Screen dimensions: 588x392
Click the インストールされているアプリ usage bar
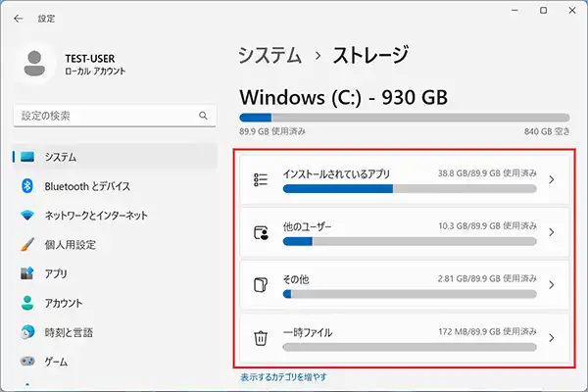410,189
